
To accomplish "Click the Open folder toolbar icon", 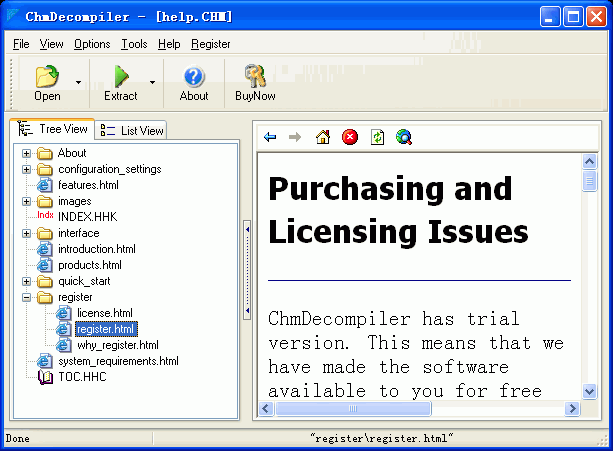I will (47, 77).
